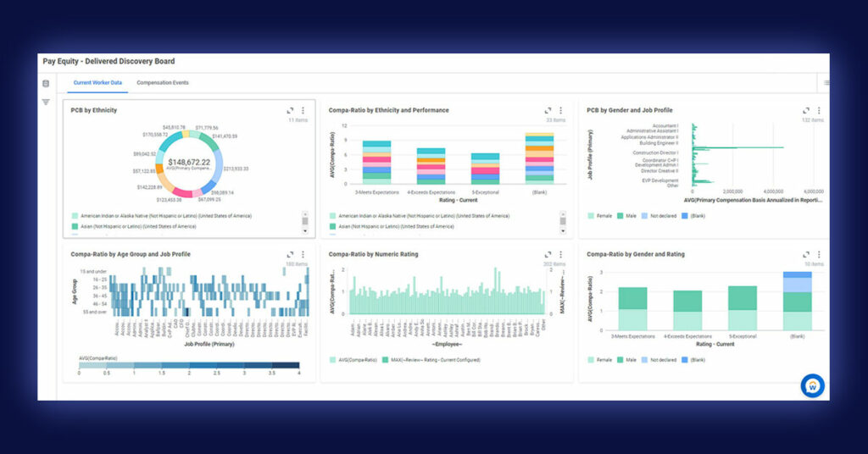868x454 pixels.
Task: Toggle Not declared legend in PCB by Gender chart
Action: click(659, 216)
